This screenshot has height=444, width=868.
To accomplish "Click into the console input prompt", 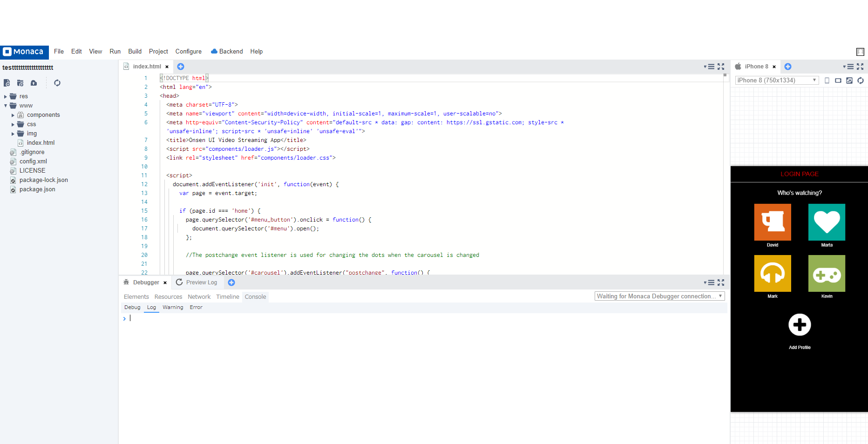I will pyautogui.click(x=424, y=319).
